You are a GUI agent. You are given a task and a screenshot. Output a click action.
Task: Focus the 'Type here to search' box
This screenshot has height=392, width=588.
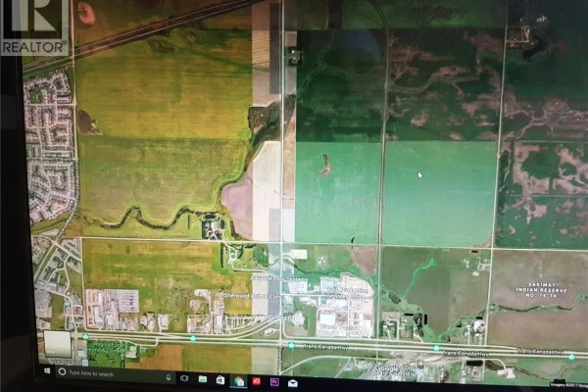(115, 374)
